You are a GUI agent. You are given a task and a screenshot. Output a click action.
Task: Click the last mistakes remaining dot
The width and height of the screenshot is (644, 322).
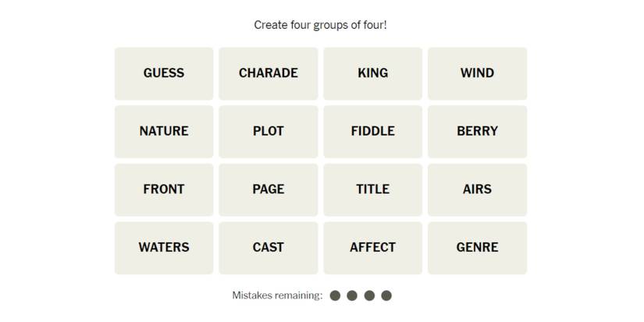point(386,295)
